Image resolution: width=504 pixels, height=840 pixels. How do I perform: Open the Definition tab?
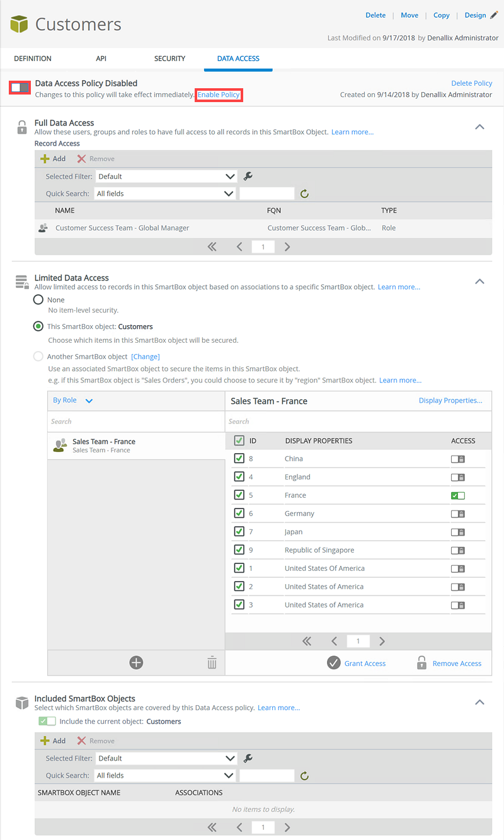(x=33, y=59)
